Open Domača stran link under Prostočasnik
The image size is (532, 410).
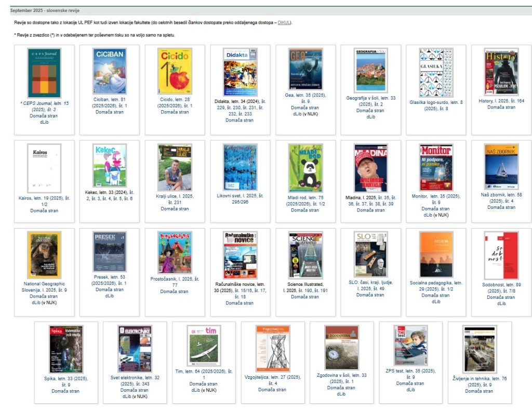click(x=174, y=292)
